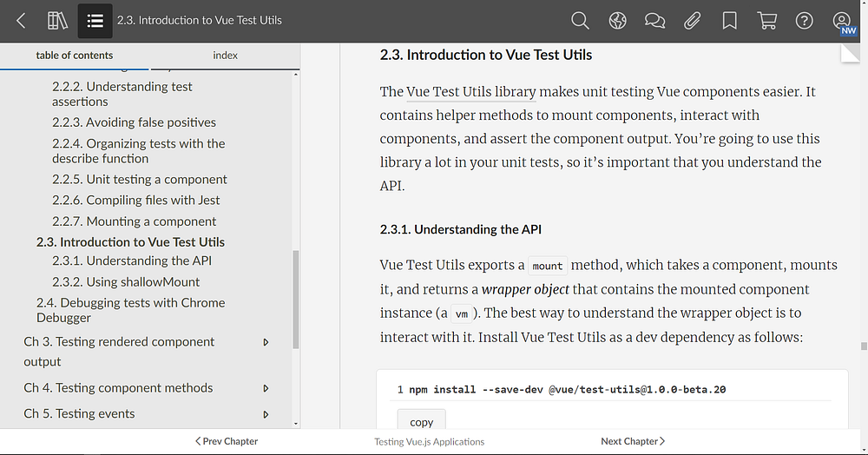Screen dimensions: 868x455
Task: Click the Testing Vue.js Applications book title
Action: tap(429, 442)
